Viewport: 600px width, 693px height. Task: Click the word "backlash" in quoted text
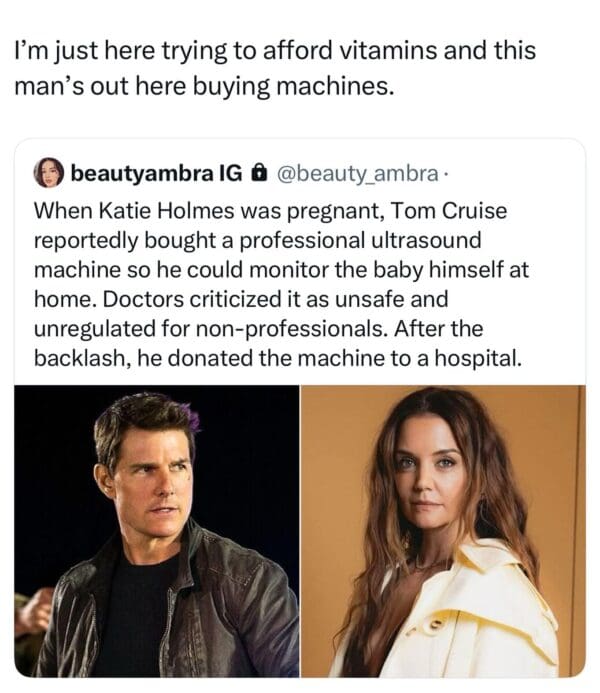point(73,357)
